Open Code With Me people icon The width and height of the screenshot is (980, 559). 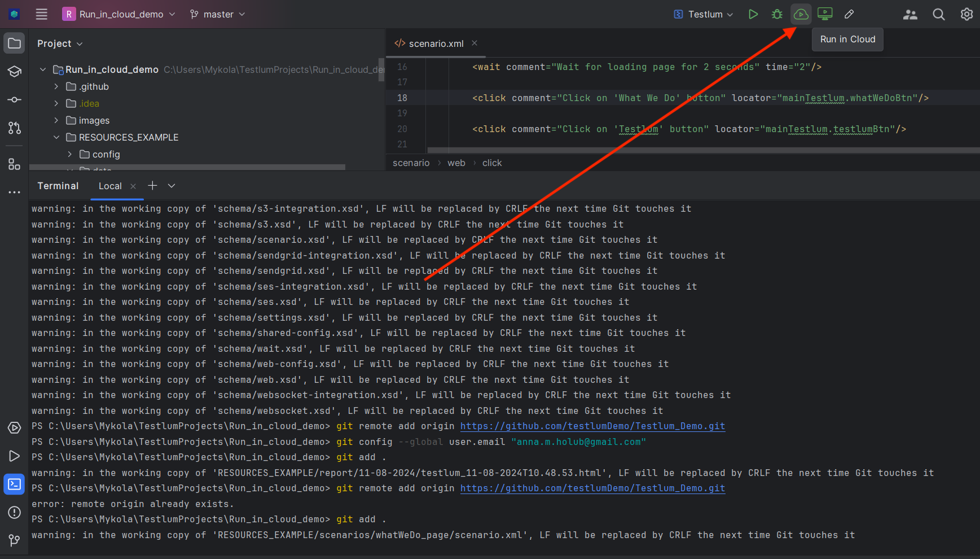tap(910, 15)
